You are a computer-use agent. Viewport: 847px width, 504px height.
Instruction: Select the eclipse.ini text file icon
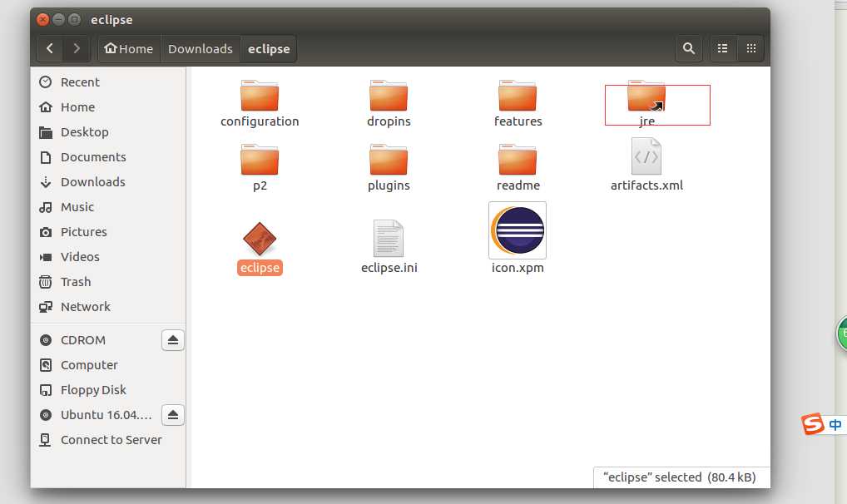tap(389, 238)
